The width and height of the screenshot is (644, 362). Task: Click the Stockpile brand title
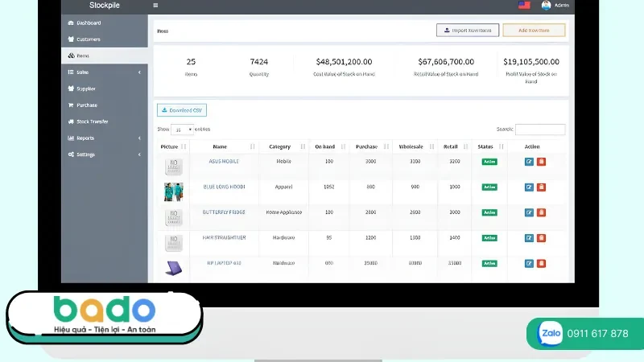click(x=105, y=6)
